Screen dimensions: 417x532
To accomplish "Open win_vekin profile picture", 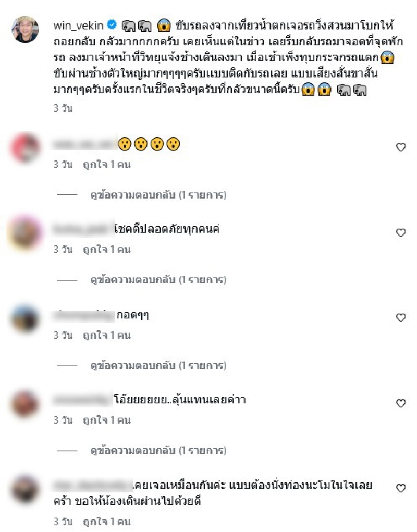I will [x=25, y=29].
